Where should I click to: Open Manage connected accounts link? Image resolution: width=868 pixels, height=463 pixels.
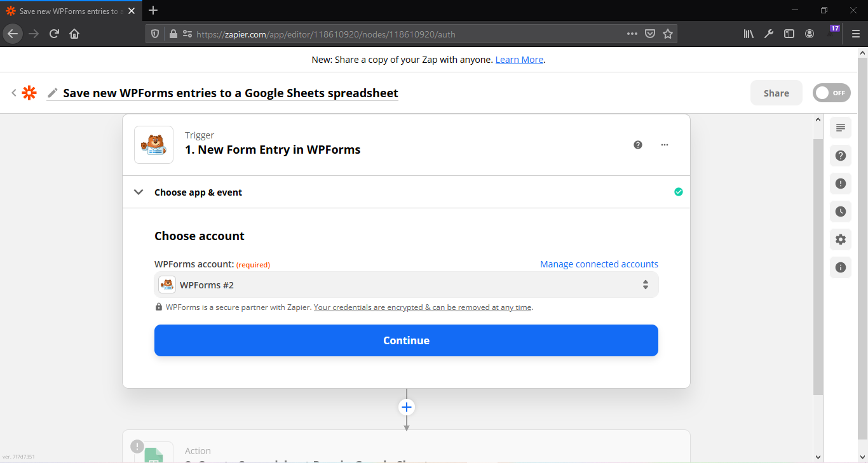point(599,264)
